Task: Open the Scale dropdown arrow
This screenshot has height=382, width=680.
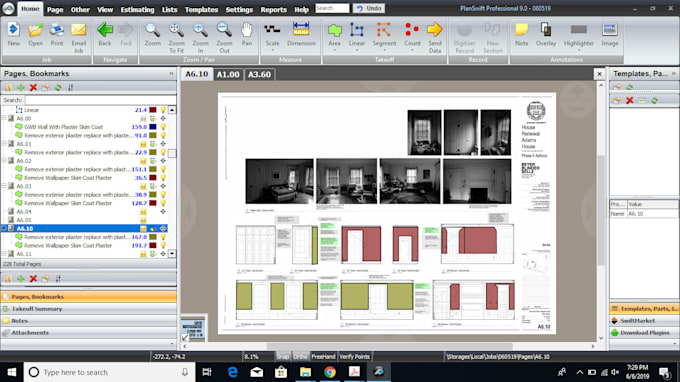Action: [272, 50]
